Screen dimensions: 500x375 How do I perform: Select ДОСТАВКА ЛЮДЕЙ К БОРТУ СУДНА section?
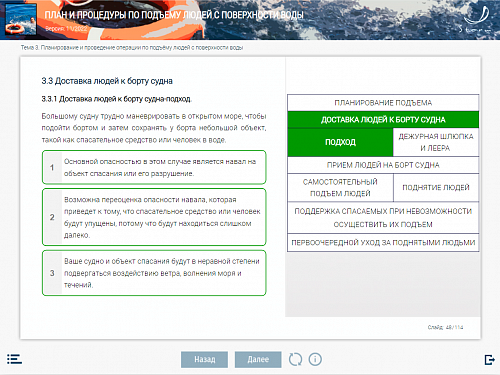[x=383, y=120]
